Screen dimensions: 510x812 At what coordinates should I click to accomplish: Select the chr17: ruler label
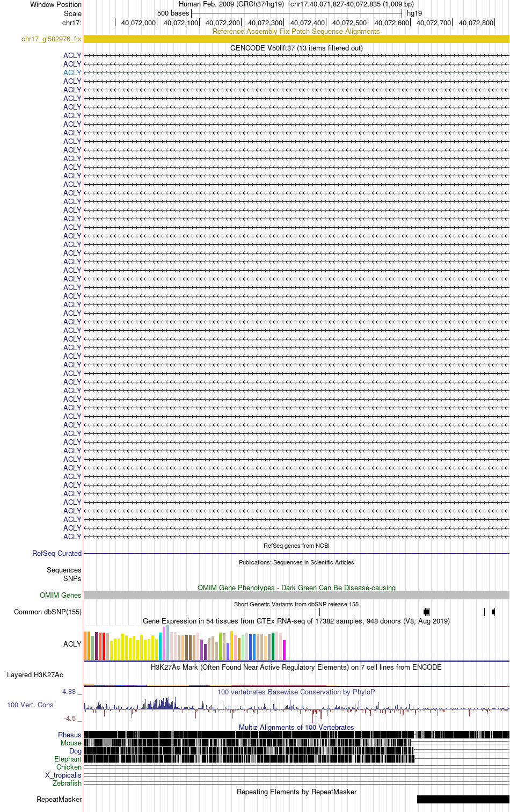point(72,23)
